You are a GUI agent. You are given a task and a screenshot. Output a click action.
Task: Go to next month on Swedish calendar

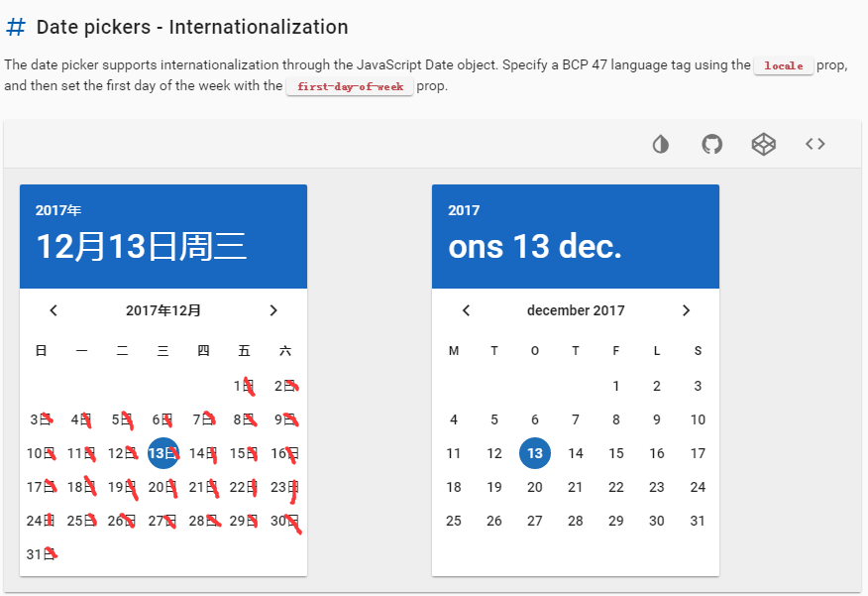(x=686, y=310)
